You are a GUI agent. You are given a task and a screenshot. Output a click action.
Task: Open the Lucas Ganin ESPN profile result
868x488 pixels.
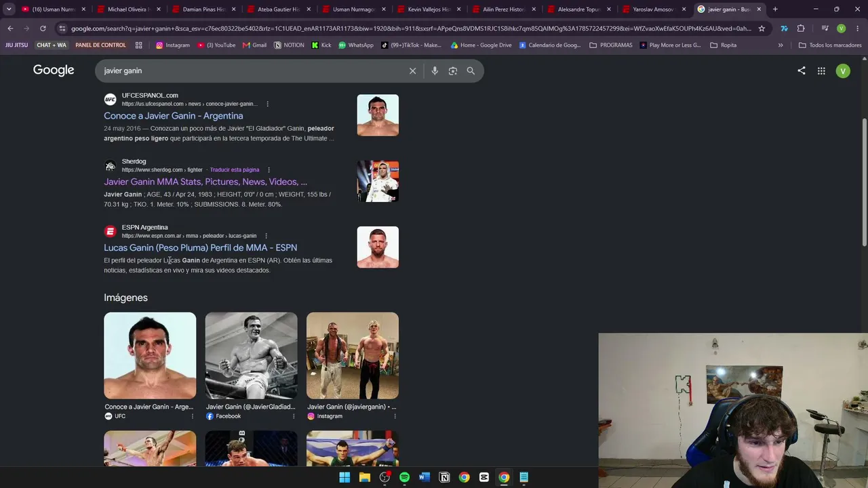point(201,248)
